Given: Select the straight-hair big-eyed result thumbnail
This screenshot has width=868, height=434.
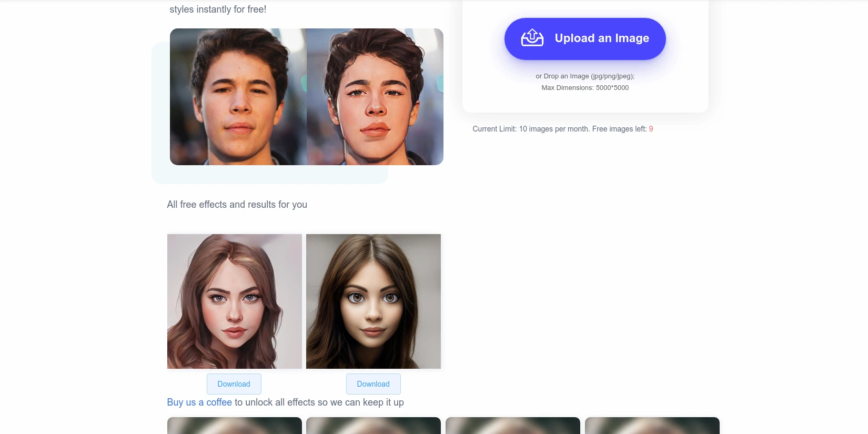Looking at the screenshot, I should [374, 301].
